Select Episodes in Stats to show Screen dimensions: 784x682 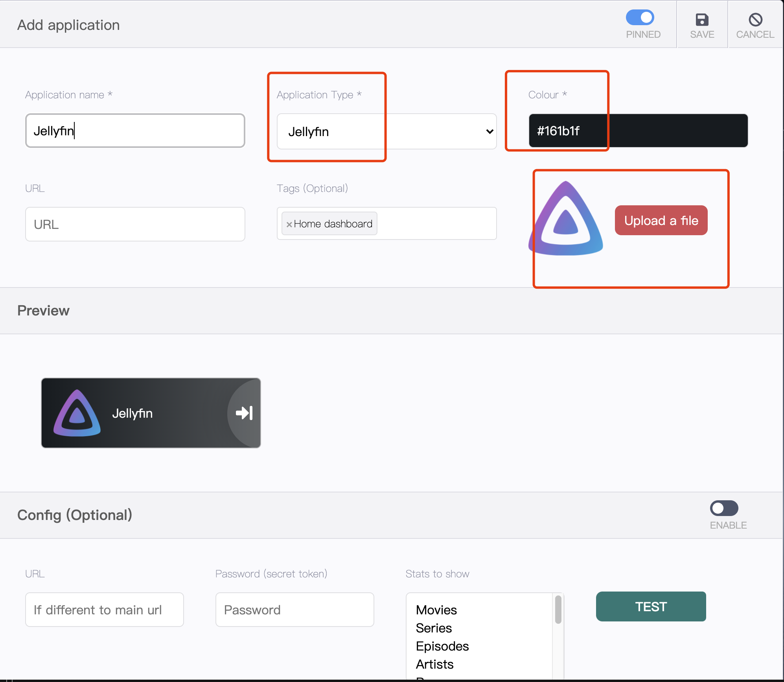coord(442,646)
